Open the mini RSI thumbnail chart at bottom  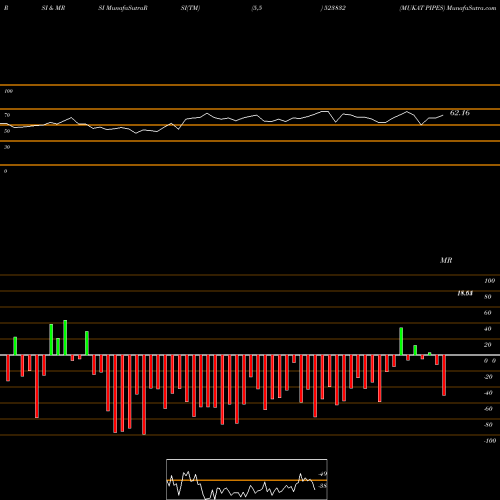point(247,479)
